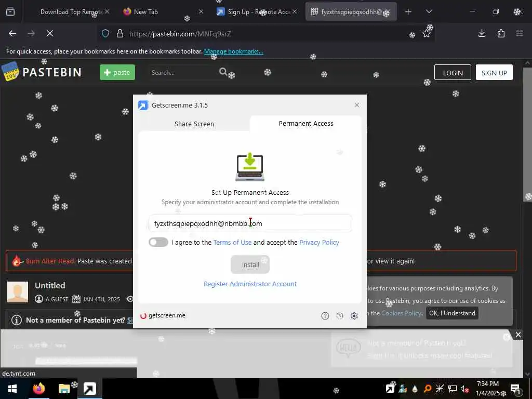The height and width of the screenshot is (399, 532).
Task: Click the guest avatar thumbnail
Action: tap(18, 292)
